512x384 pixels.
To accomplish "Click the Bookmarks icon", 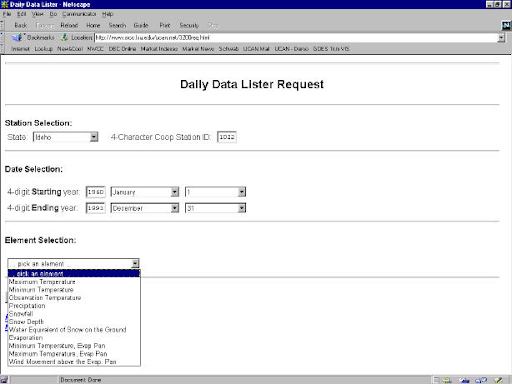I will click(x=17, y=37).
